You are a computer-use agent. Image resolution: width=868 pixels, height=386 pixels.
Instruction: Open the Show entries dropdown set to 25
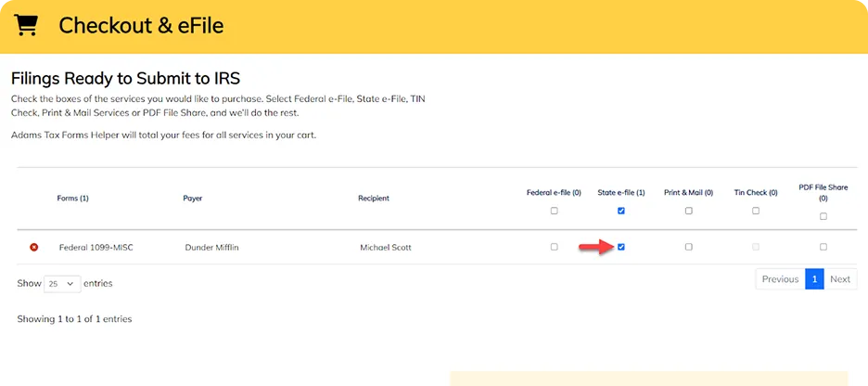coord(62,284)
